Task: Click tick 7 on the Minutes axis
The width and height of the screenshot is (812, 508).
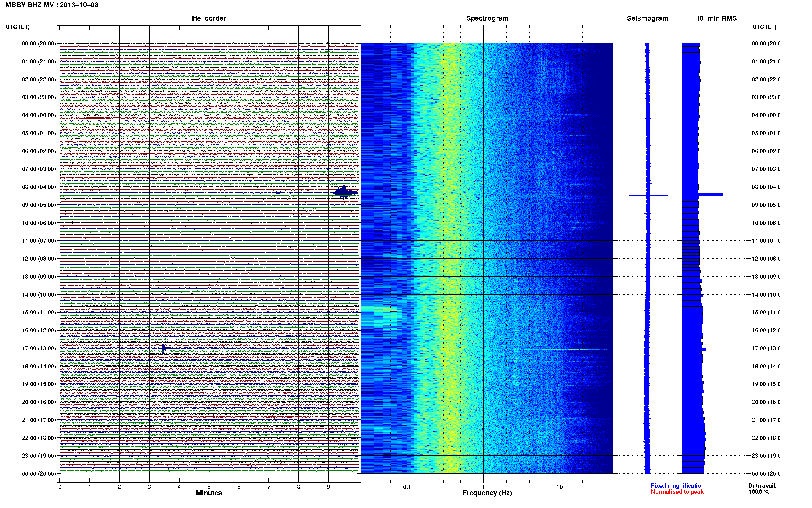Action: click(269, 487)
